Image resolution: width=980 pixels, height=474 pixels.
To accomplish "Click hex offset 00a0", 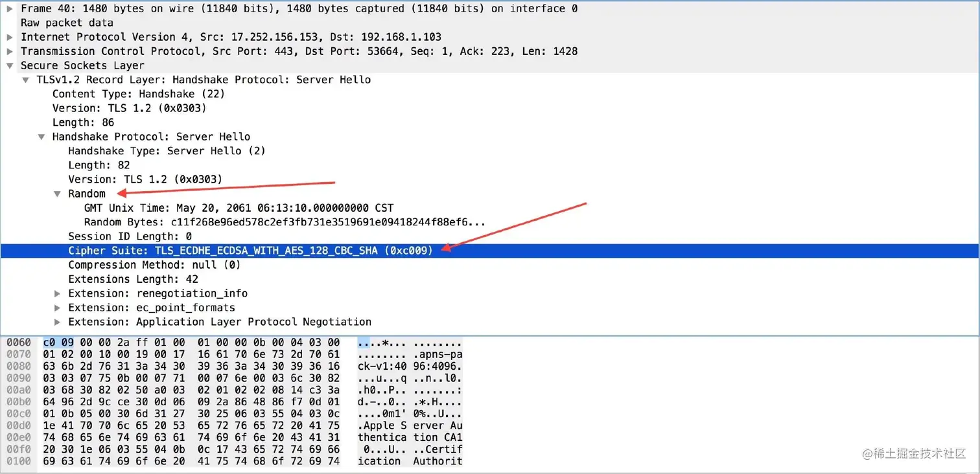I will tap(19, 390).
